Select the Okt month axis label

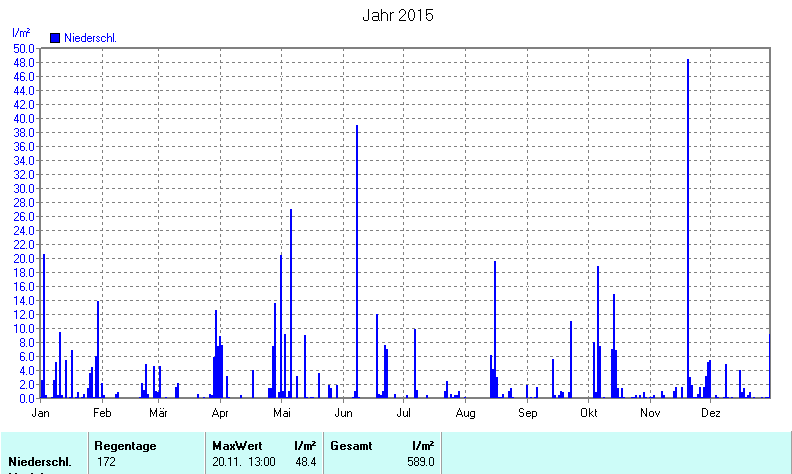coord(589,412)
